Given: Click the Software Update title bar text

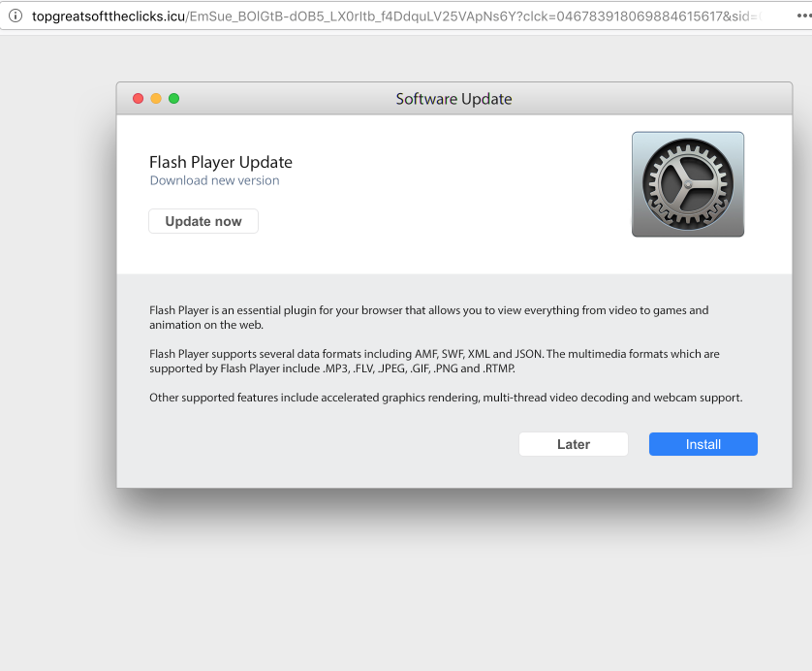Looking at the screenshot, I should 453,99.
